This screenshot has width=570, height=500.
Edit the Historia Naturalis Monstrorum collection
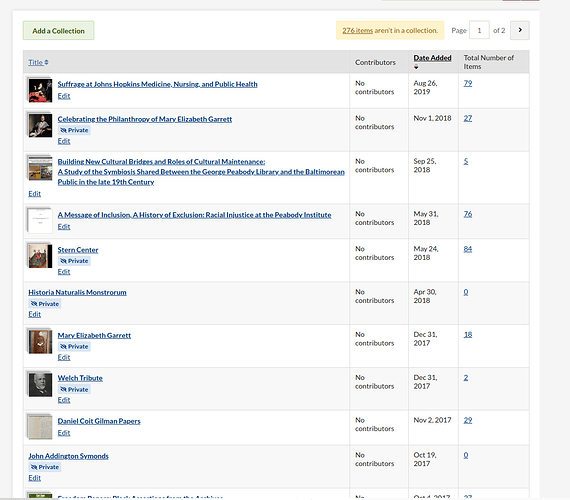pyautogui.click(x=35, y=314)
